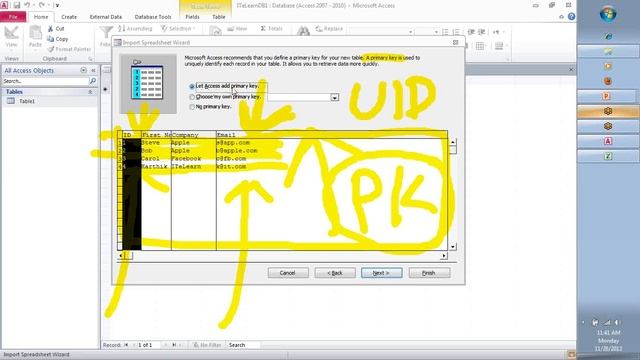Click the preview grid scroll-down arrow
Viewport: 640px width, 360px height.
click(453, 247)
